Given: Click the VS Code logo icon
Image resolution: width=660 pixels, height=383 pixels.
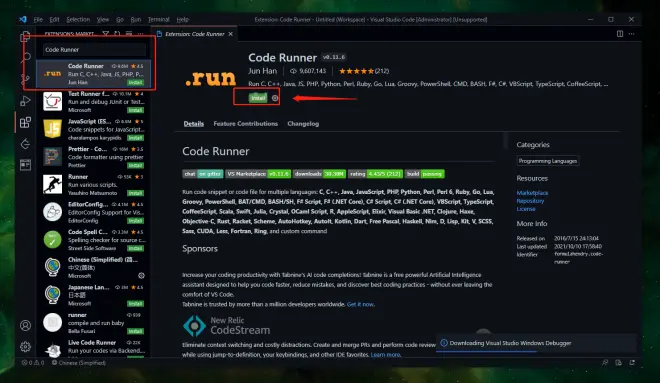Looking at the screenshot, I should [23, 19].
